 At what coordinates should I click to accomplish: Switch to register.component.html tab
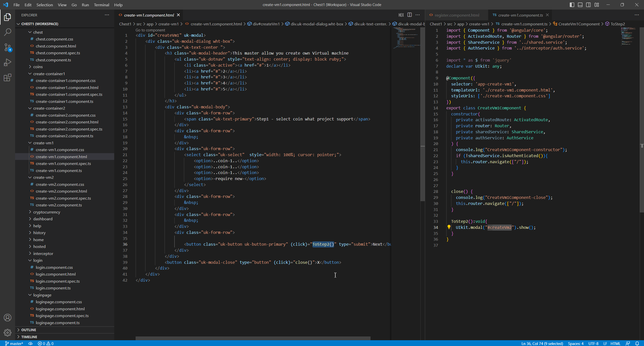pos(457,15)
